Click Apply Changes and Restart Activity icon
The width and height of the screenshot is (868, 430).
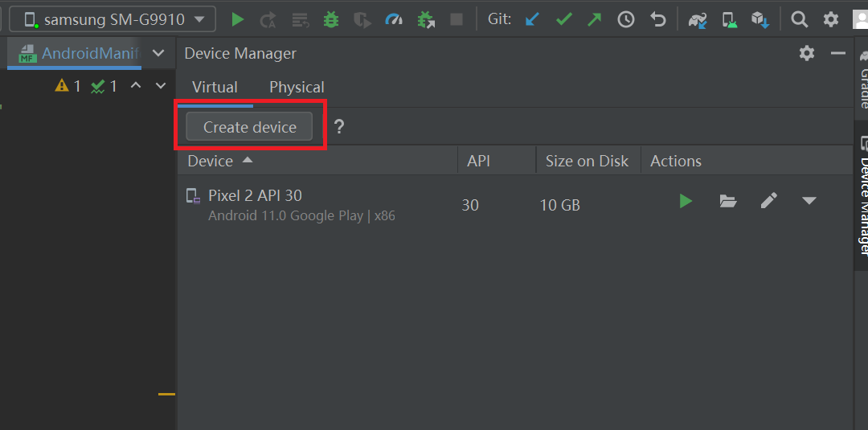[268, 20]
